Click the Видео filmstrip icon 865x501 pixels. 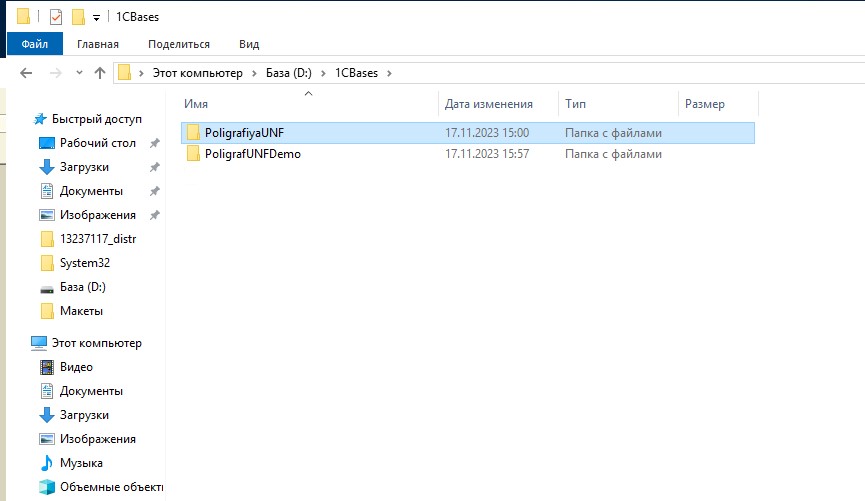click(x=47, y=367)
